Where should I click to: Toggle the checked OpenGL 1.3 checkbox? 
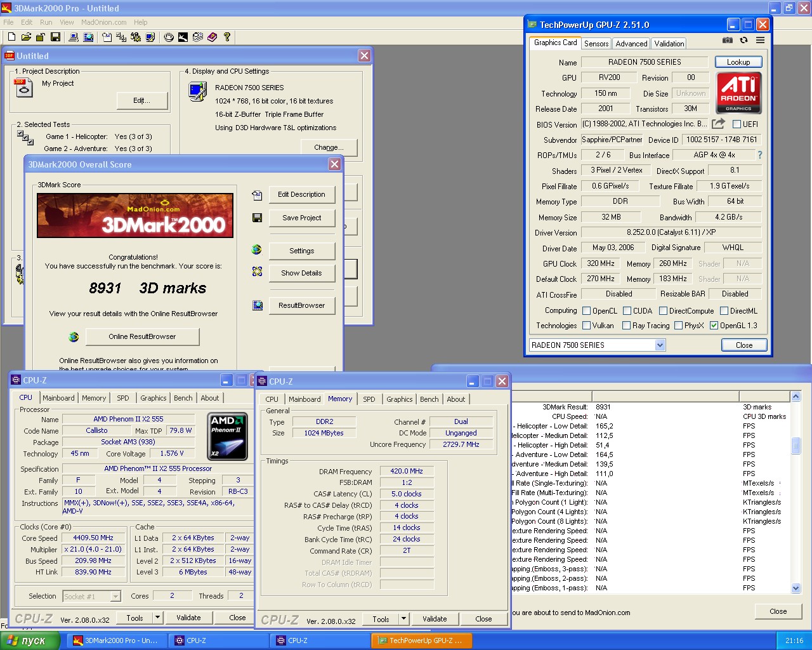coord(714,326)
